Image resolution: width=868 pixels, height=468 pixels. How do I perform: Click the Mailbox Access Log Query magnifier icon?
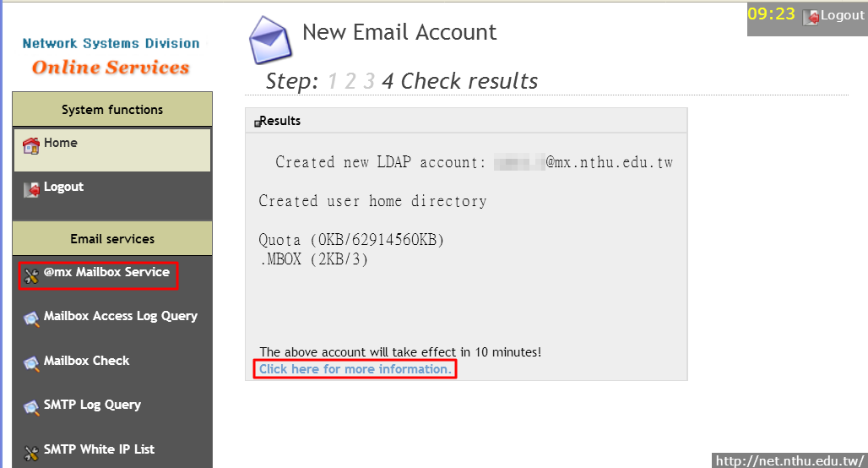click(31, 318)
